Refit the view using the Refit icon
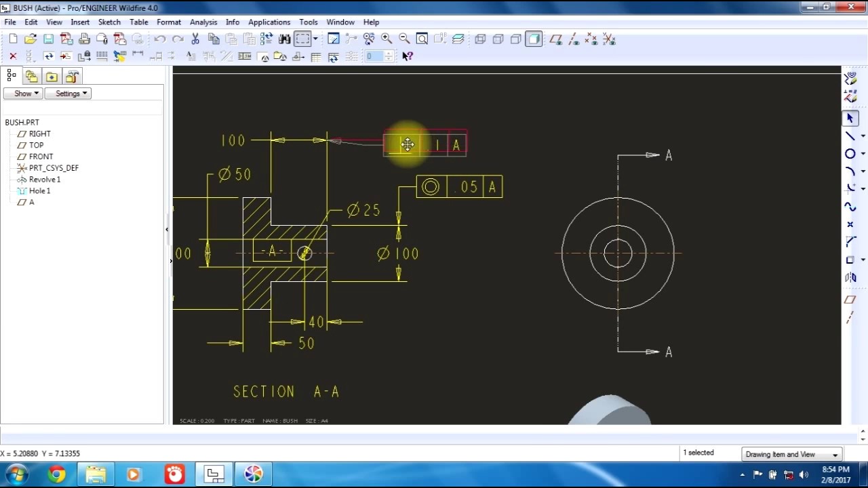Screen dimensions: 868x488 point(422,39)
